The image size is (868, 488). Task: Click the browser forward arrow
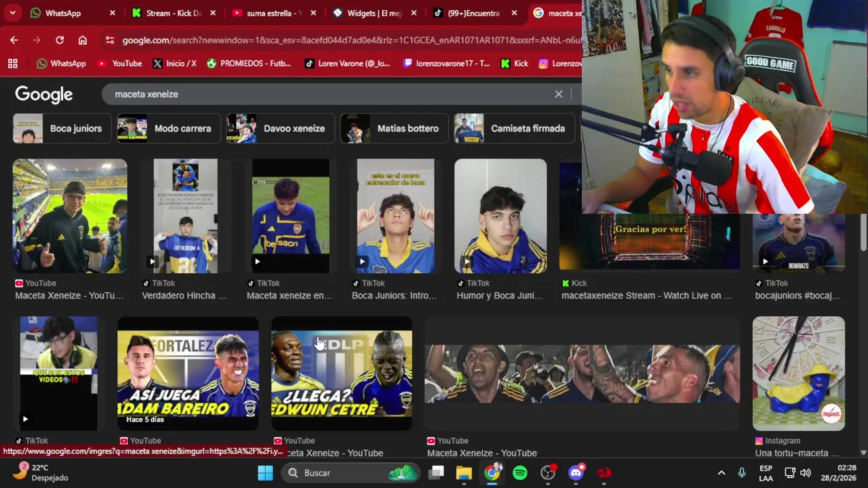coord(37,40)
